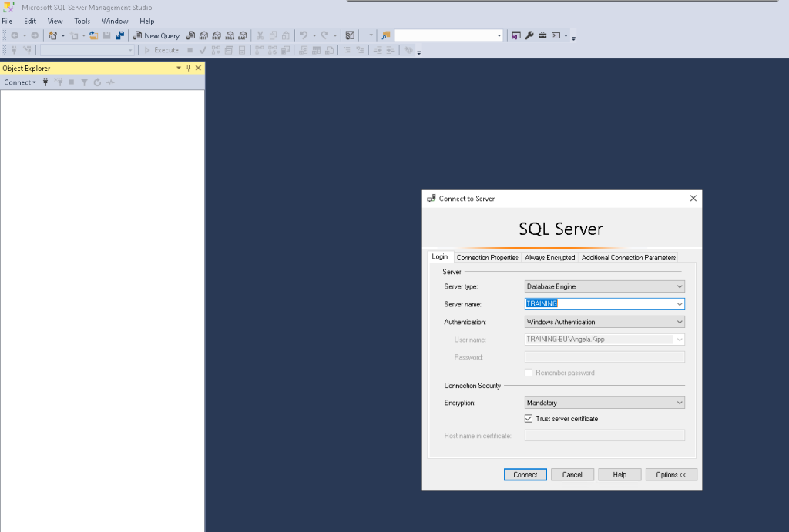Open the Server type dropdown

pos(604,286)
